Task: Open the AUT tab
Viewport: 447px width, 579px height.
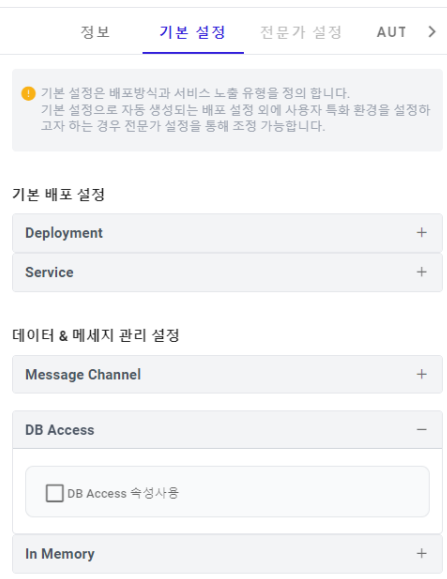Action: pyautogui.click(x=391, y=32)
